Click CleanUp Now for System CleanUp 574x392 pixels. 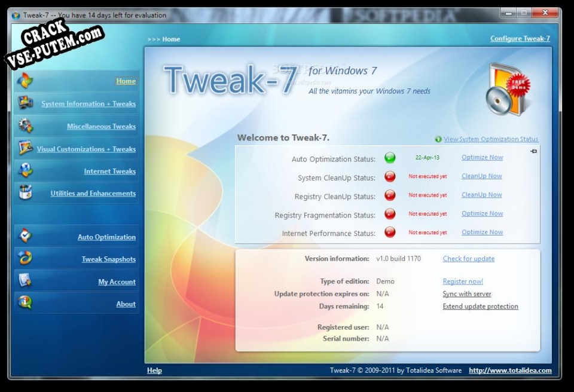click(x=482, y=176)
